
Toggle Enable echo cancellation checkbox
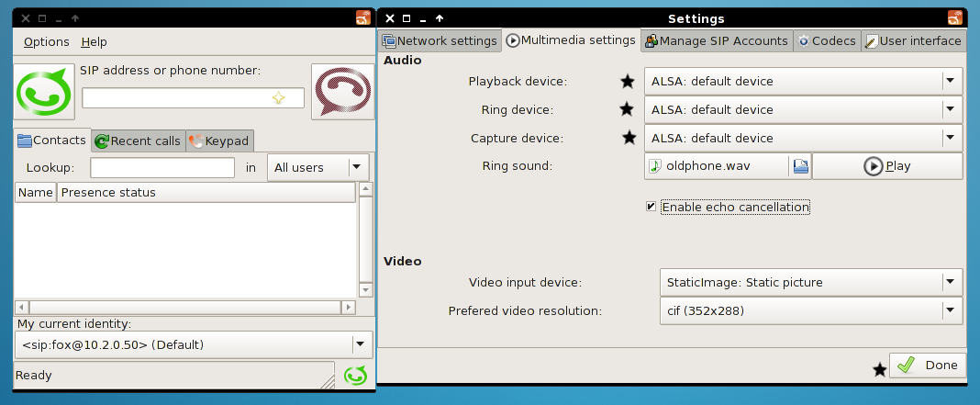[x=651, y=207]
